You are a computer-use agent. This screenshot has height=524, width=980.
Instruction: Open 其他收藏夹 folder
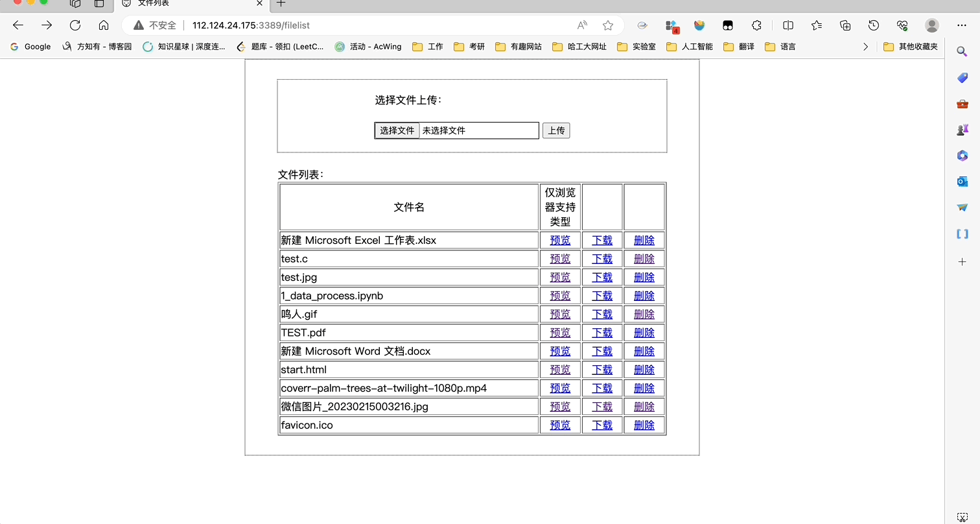click(x=911, y=47)
